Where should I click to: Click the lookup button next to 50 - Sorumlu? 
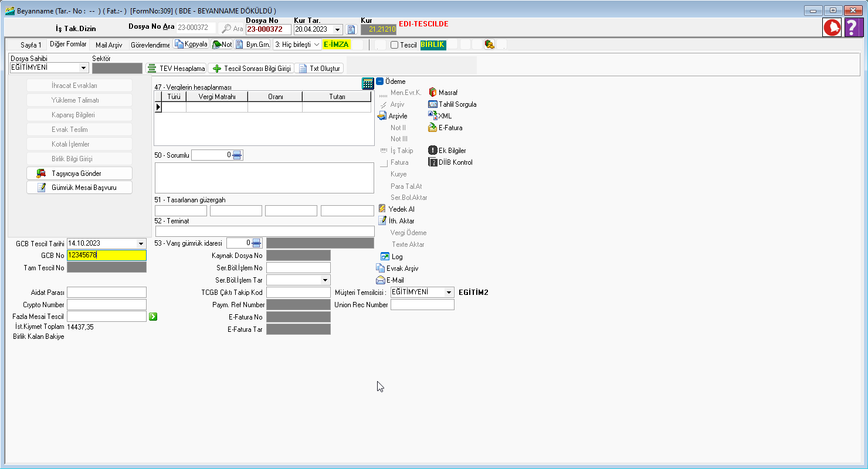tap(237, 155)
